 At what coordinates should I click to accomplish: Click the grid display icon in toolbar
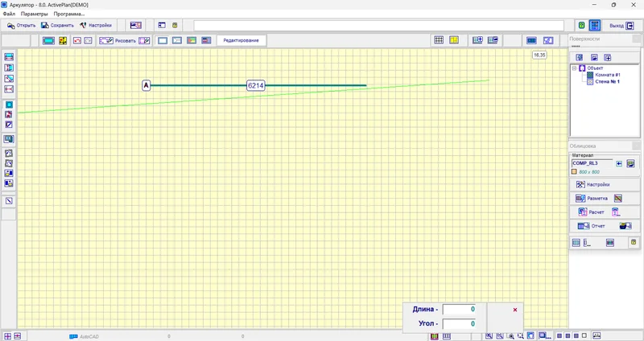pos(439,40)
